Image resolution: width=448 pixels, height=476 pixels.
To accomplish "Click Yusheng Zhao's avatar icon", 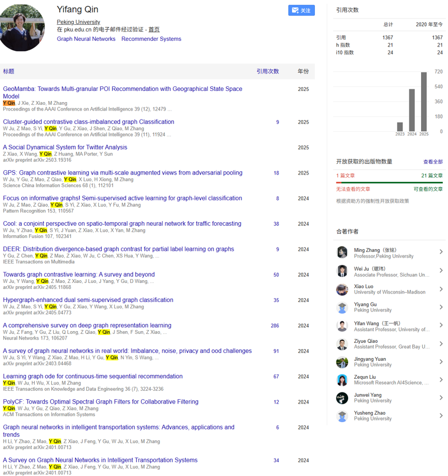I will 342,416.
